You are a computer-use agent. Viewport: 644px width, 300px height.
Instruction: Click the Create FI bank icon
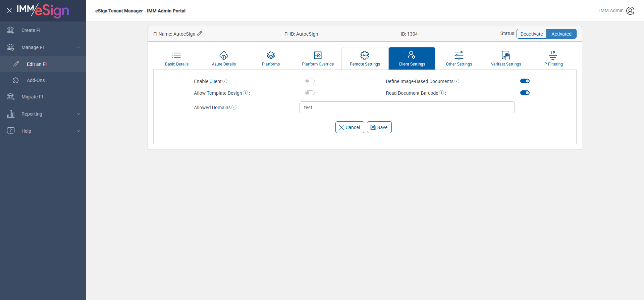point(11,30)
